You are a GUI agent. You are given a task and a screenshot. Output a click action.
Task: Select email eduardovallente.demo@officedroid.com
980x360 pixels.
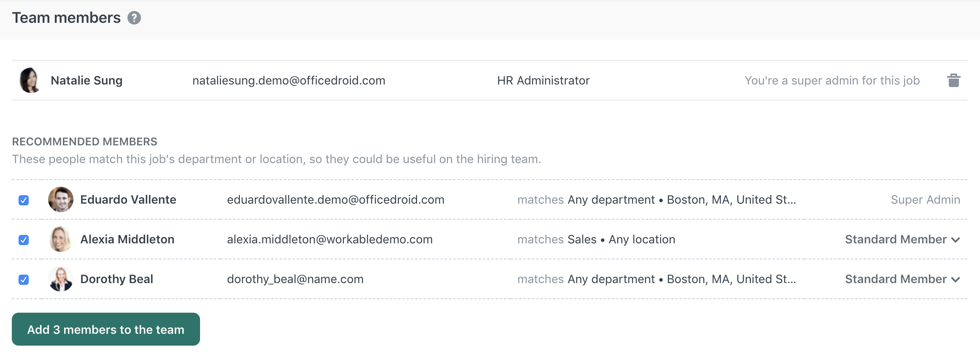click(x=336, y=199)
